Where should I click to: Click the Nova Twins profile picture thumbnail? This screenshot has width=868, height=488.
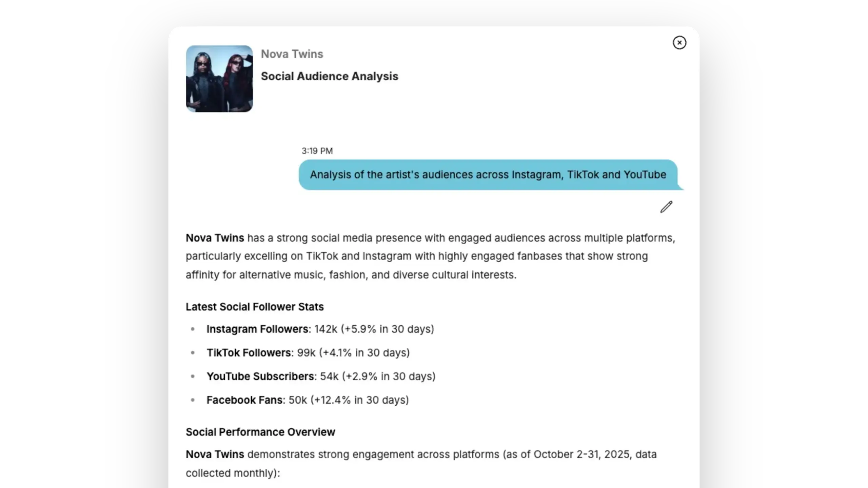point(219,79)
